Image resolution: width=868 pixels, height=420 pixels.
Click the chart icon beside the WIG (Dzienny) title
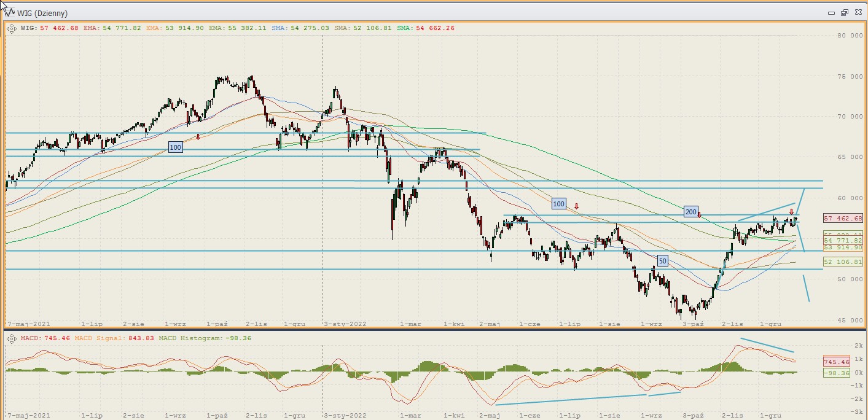[x=9, y=13]
